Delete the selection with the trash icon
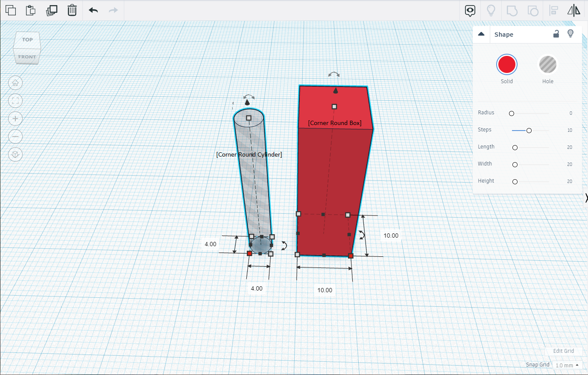This screenshot has width=588, height=375. point(72,10)
